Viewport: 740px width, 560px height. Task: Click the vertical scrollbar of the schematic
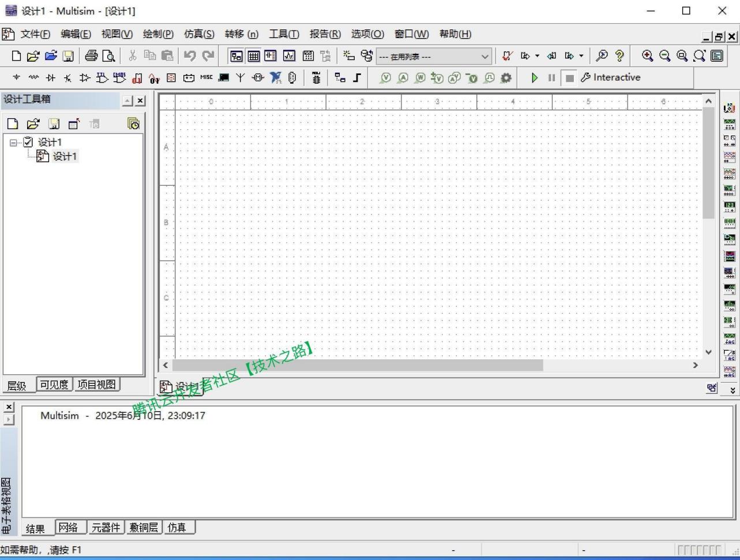(708, 163)
